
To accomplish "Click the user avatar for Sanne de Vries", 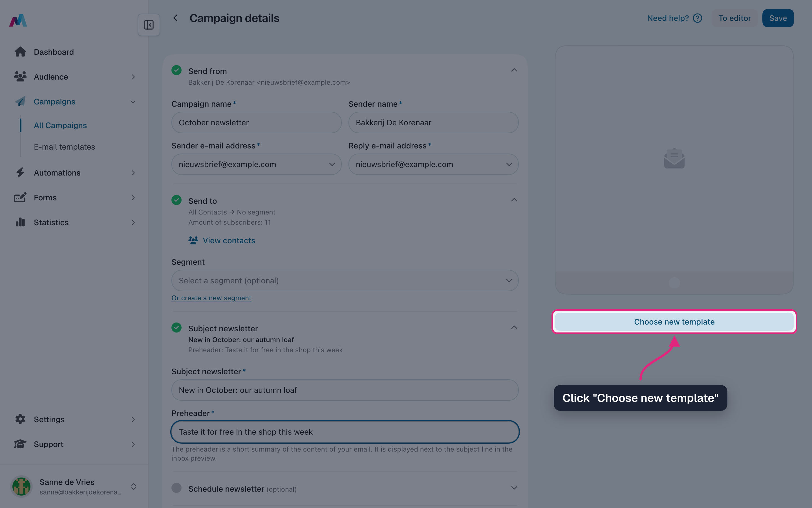I will (21, 487).
